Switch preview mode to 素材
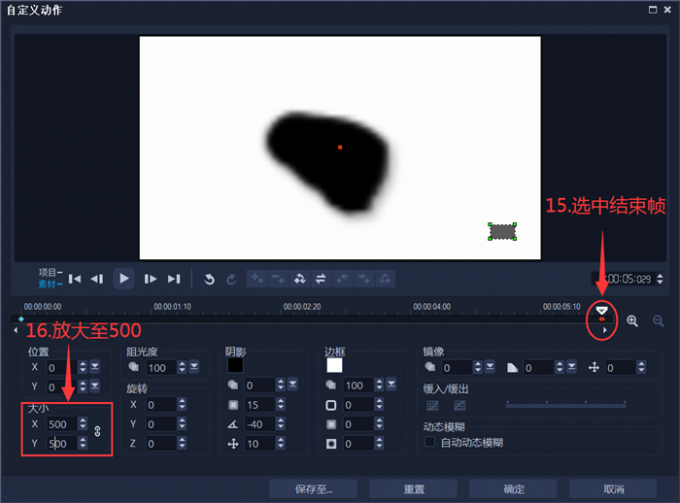Image resolution: width=680 pixels, height=503 pixels. (50, 284)
